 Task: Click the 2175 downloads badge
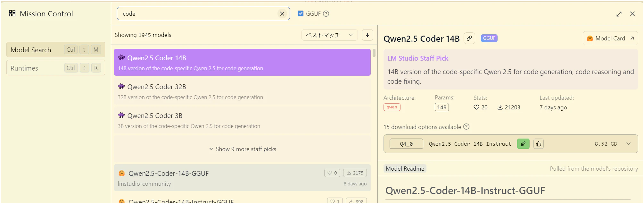pyautogui.click(x=355, y=173)
